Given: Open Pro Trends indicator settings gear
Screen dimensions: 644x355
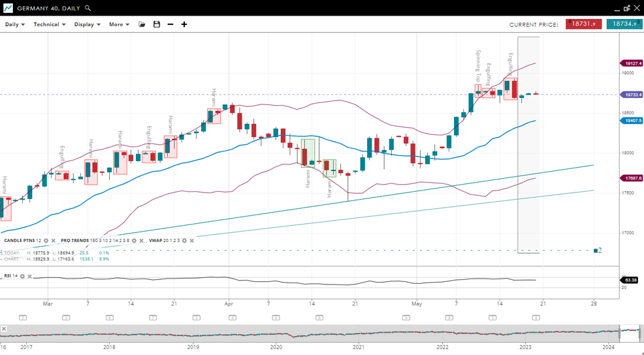Looking at the screenshot, I should point(135,241).
